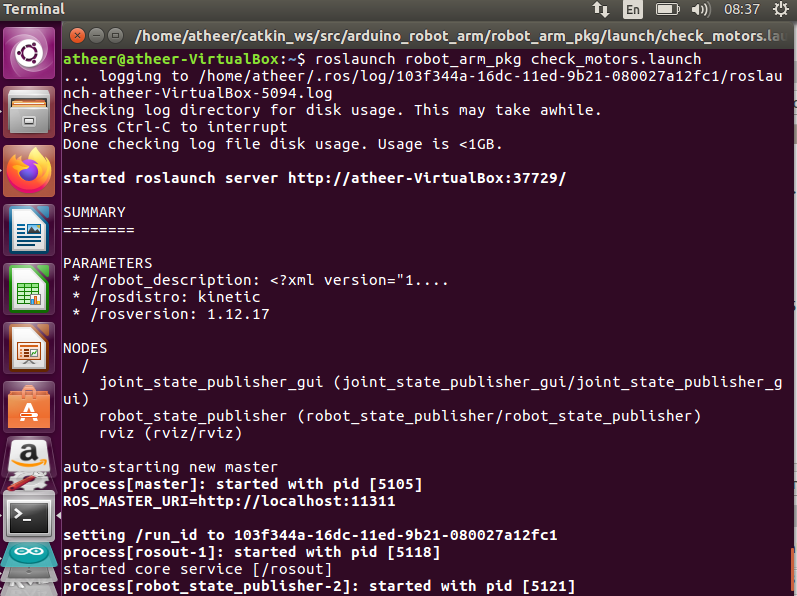Open the En keyboard language indicator
This screenshot has height=596, width=797.
pyautogui.click(x=632, y=9)
